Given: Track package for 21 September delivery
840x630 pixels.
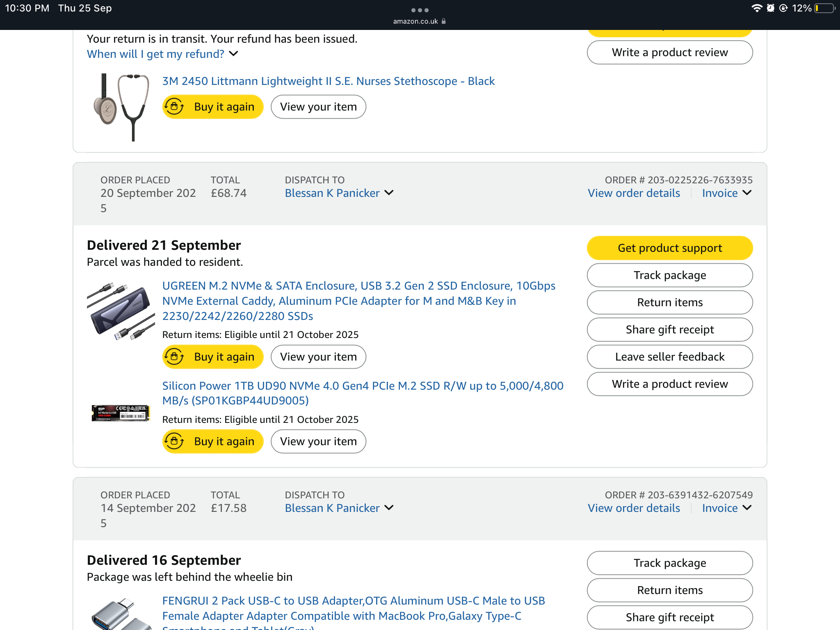Looking at the screenshot, I should pos(669,275).
